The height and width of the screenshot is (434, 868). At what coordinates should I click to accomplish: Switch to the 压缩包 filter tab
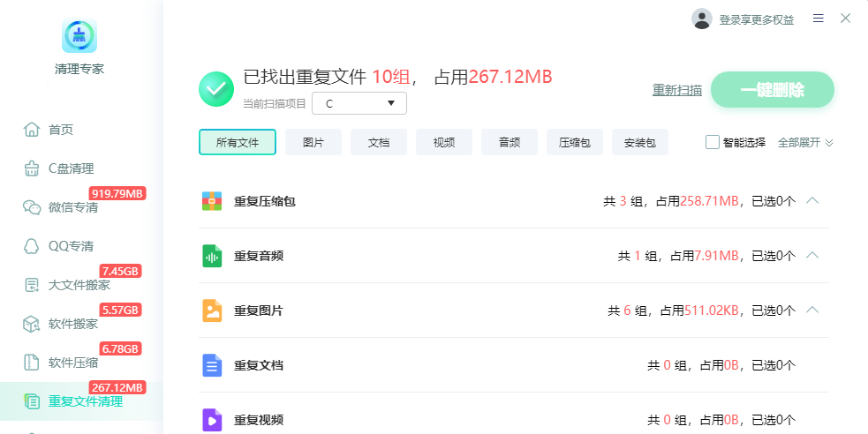(575, 142)
